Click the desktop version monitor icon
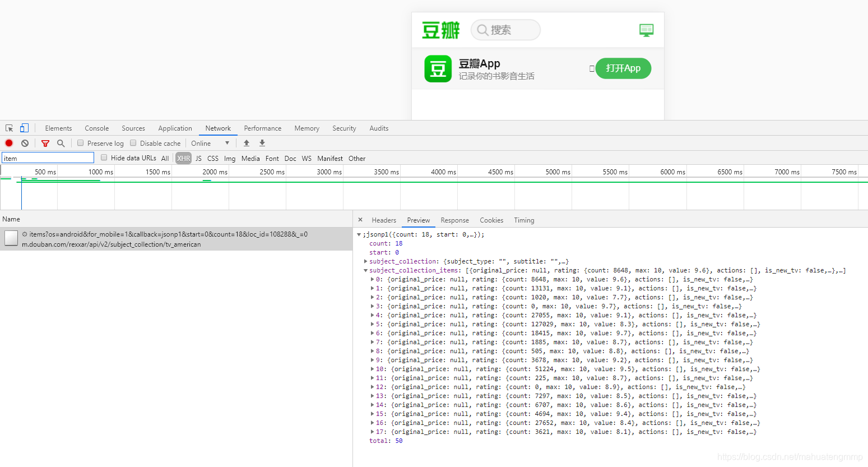The height and width of the screenshot is (467, 868). click(647, 30)
